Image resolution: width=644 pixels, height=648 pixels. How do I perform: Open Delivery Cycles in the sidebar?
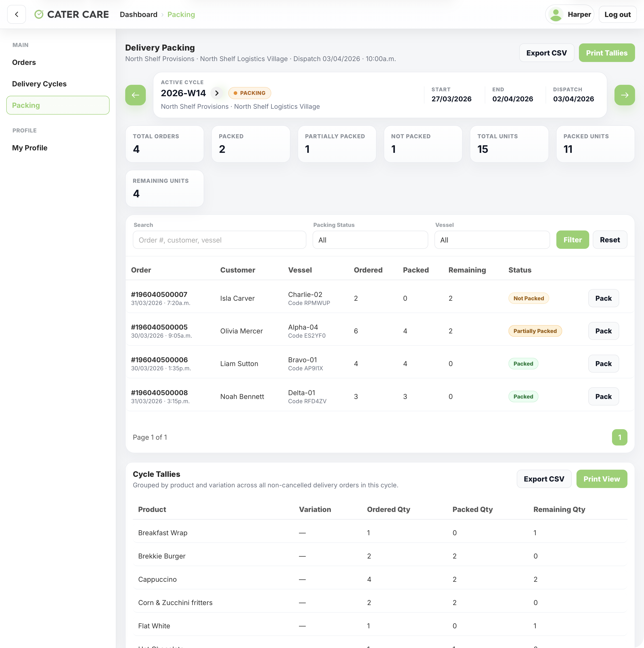coord(39,84)
